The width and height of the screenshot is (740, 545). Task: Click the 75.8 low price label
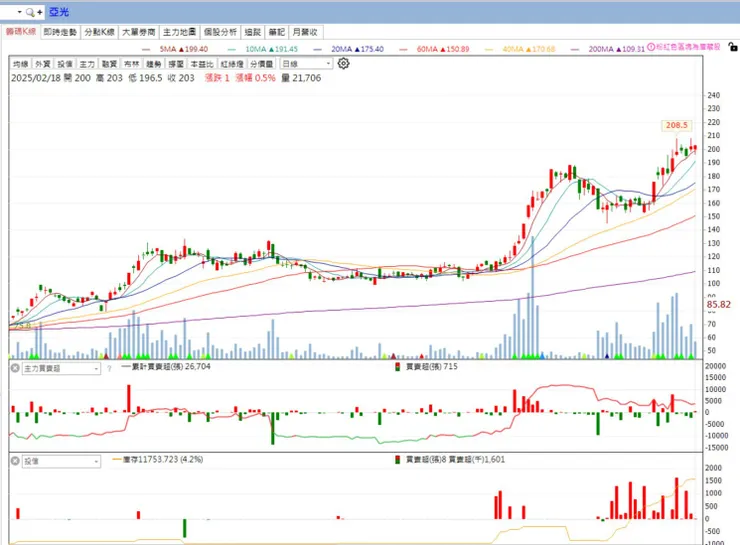coord(23,326)
